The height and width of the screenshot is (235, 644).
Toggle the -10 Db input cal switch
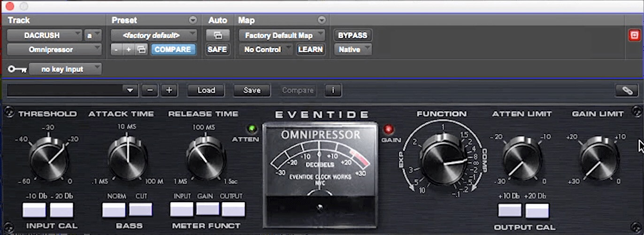coord(34,210)
